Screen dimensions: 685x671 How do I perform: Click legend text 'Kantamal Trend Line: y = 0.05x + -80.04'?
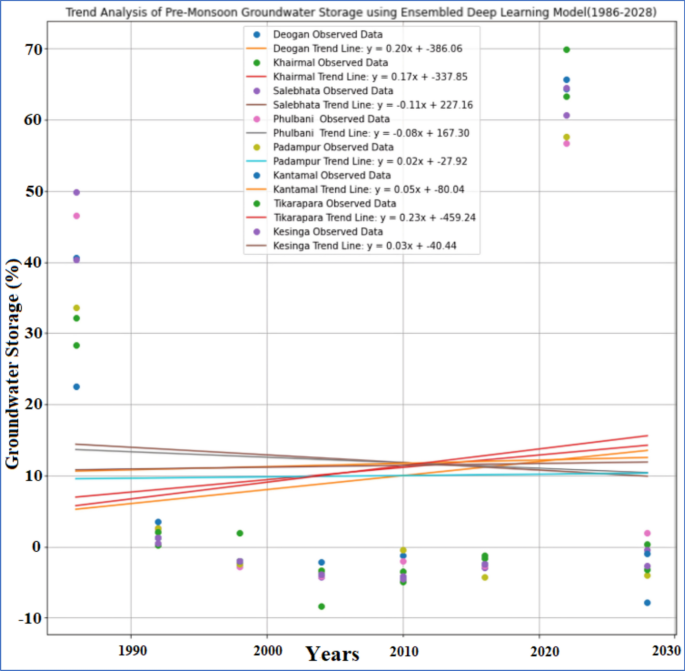(x=368, y=190)
